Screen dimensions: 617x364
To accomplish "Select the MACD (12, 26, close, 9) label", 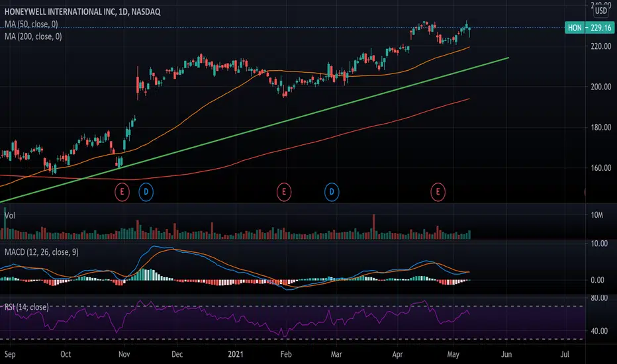I will tap(41, 252).
